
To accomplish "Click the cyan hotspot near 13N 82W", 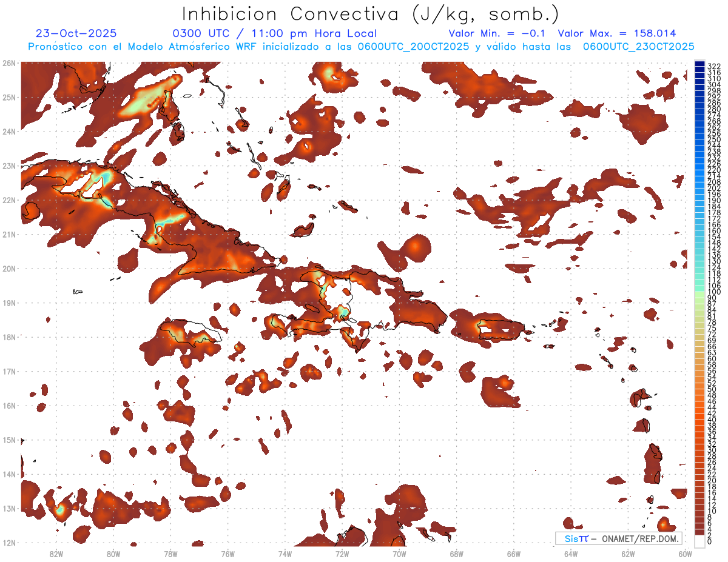I will [x=60, y=510].
